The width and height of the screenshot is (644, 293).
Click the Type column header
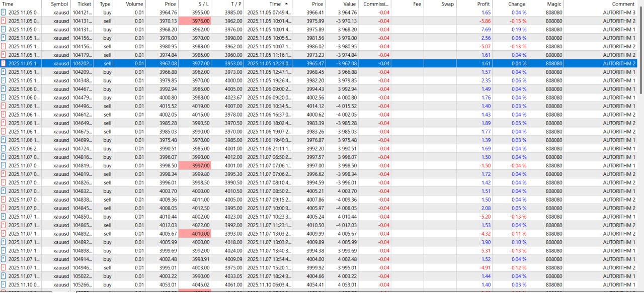pyautogui.click(x=105, y=4)
